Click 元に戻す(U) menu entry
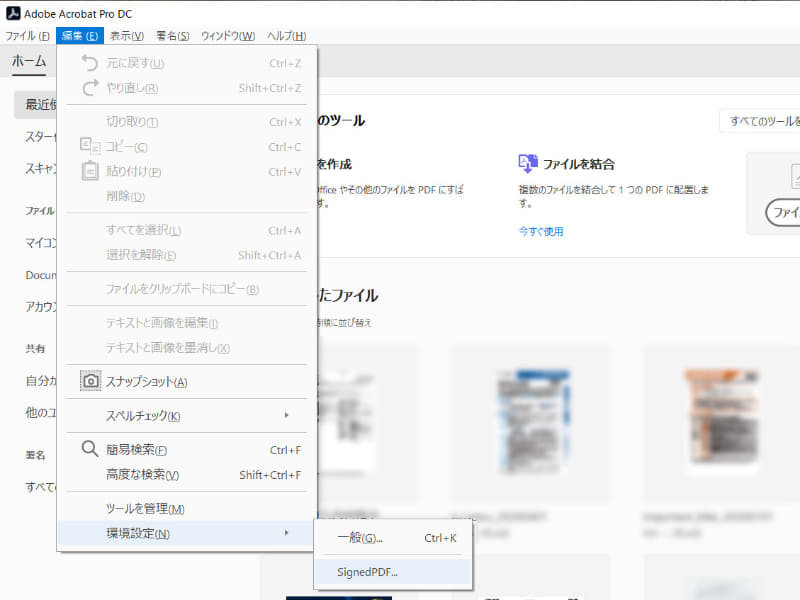This screenshot has height=600, width=800. coord(186,63)
